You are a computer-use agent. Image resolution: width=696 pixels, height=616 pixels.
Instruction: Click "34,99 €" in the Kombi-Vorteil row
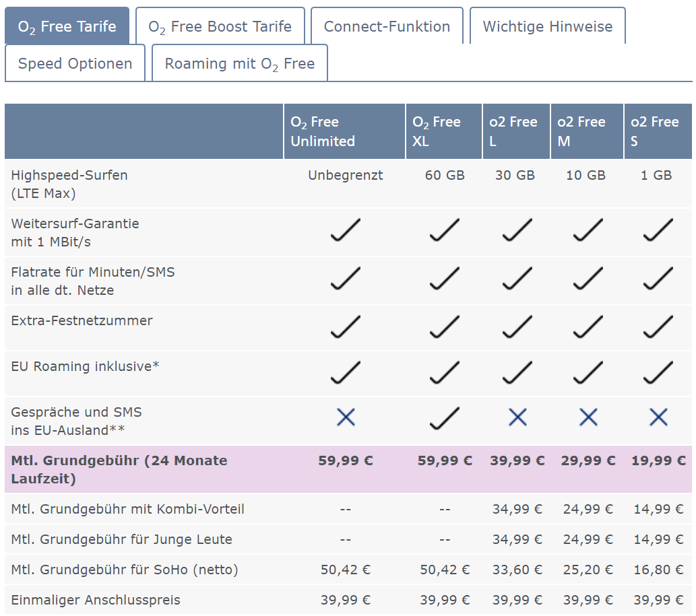coord(517,509)
